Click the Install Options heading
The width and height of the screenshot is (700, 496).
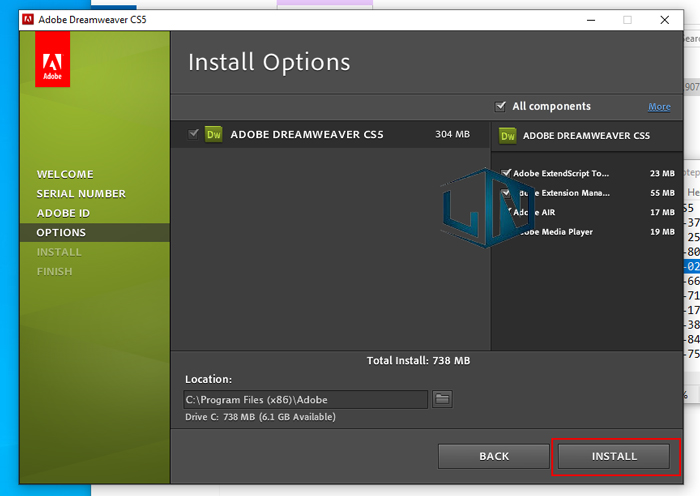[x=269, y=63]
